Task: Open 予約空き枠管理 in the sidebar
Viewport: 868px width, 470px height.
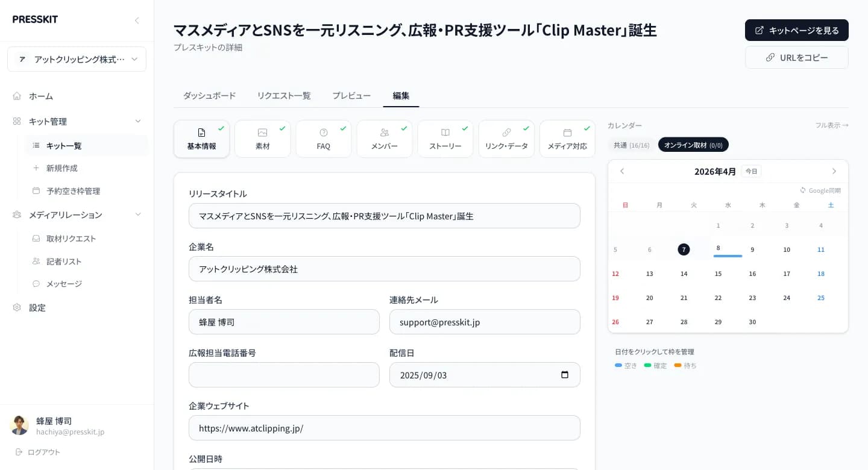Action: click(74, 191)
